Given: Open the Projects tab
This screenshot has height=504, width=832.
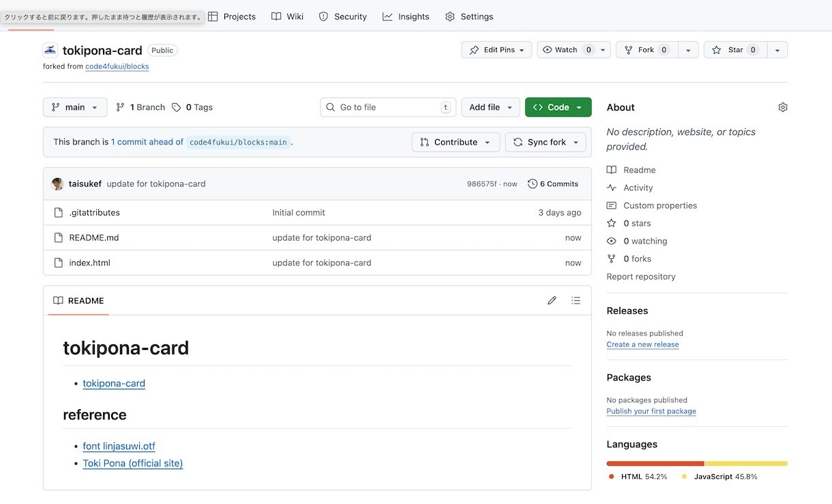Looking at the screenshot, I should [232, 16].
